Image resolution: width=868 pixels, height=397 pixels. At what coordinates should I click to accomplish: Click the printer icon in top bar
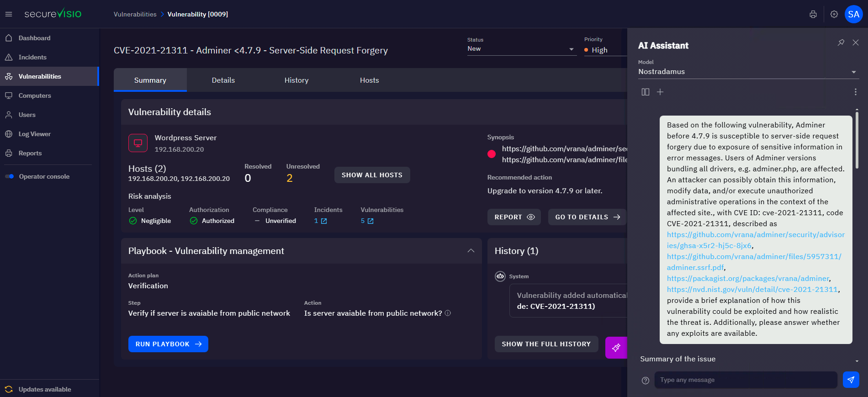click(x=813, y=14)
